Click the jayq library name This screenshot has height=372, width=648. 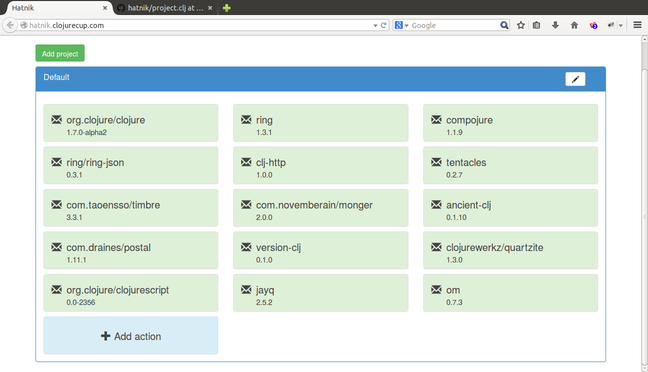(265, 290)
